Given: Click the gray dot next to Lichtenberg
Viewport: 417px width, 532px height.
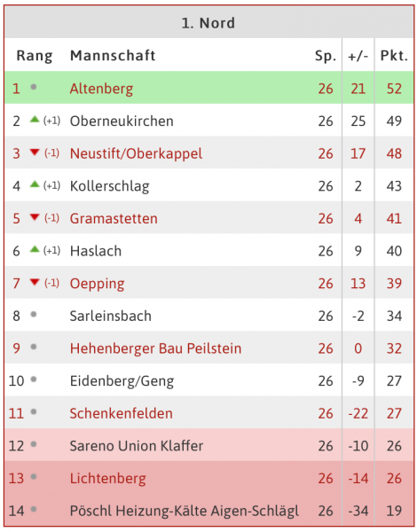Looking at the screenshot, I should tap(34, 477).
